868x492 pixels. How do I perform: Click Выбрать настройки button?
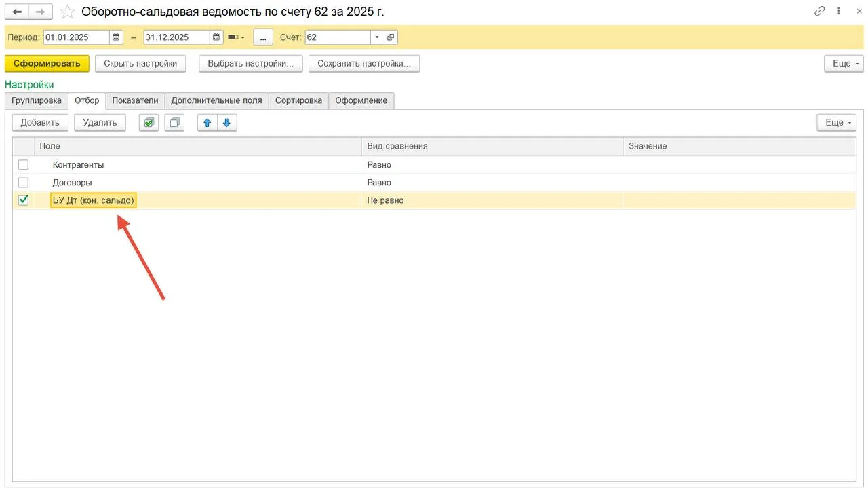(x=250, y=63)
